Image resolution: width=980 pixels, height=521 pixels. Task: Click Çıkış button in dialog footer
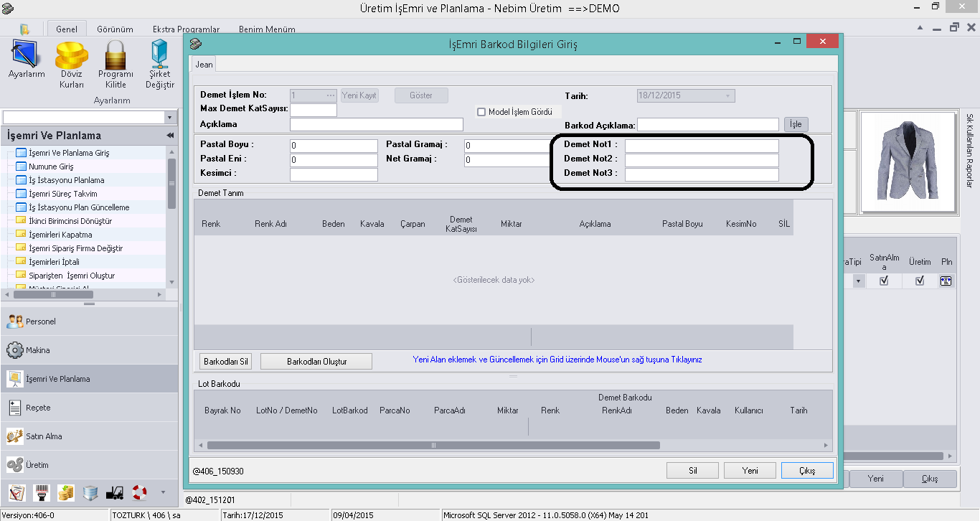pos(808,471)
